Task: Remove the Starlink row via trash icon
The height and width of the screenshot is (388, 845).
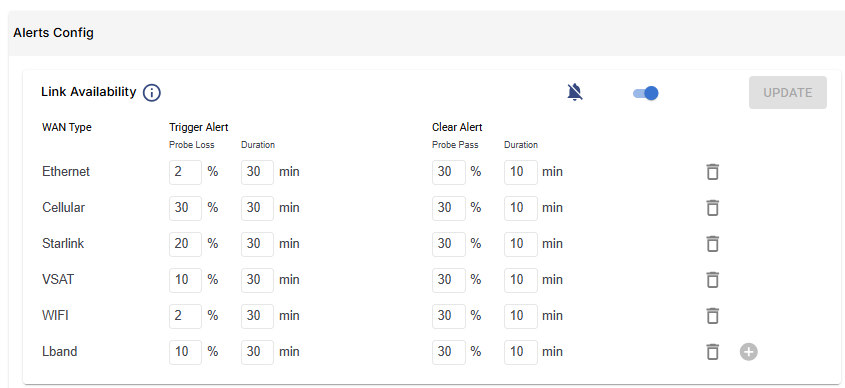Action: point(712,244)
